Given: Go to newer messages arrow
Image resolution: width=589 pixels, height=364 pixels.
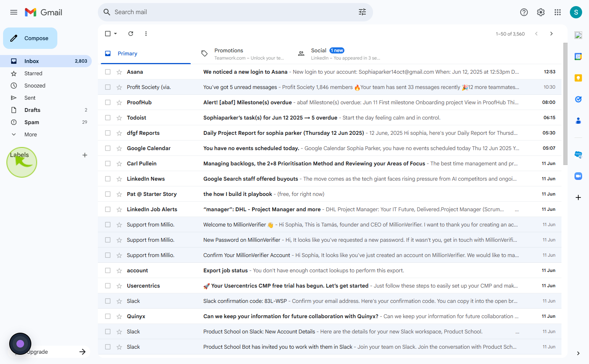Looking at the screenshot, I should 536,34.
